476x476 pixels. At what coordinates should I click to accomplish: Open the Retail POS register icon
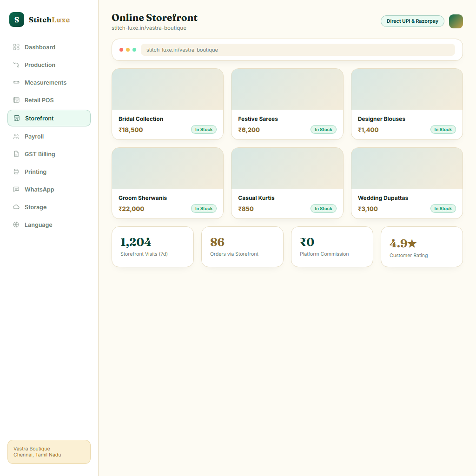tap(16, 100)
